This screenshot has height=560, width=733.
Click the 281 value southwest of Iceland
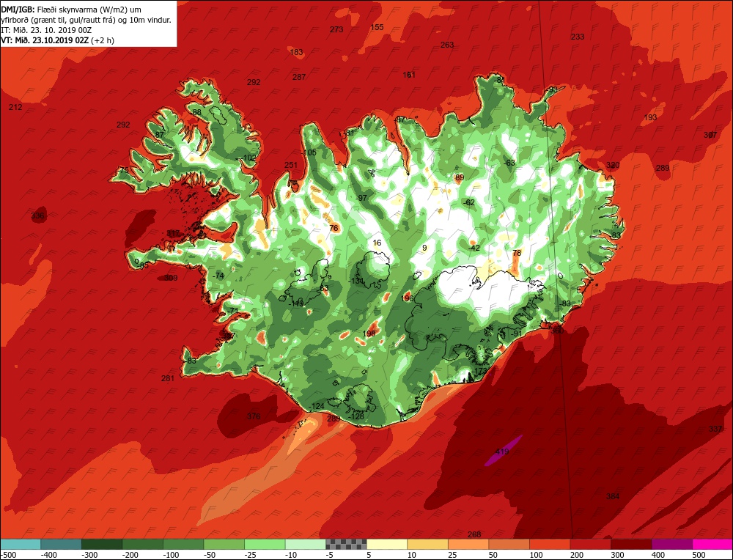pos(168,378)
